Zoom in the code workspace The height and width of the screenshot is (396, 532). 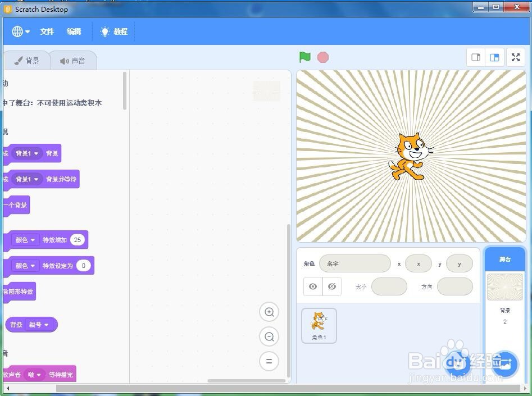click(x=269, y=312)
